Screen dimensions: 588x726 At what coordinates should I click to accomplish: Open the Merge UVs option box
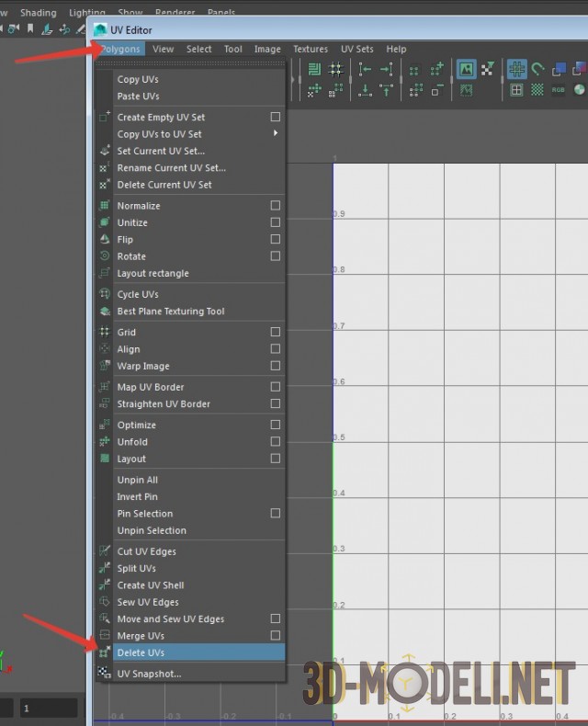click(x=276, y=635)
